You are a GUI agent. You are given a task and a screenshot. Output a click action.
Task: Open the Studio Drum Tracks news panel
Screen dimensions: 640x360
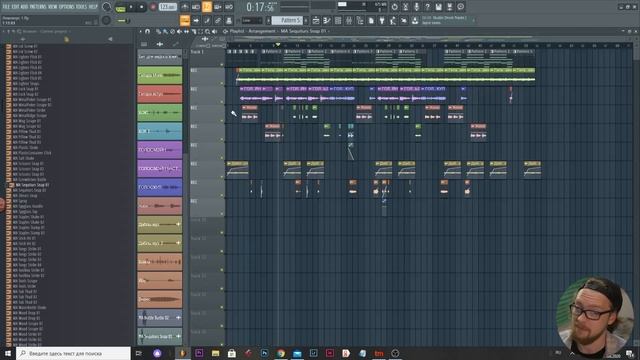447,20
